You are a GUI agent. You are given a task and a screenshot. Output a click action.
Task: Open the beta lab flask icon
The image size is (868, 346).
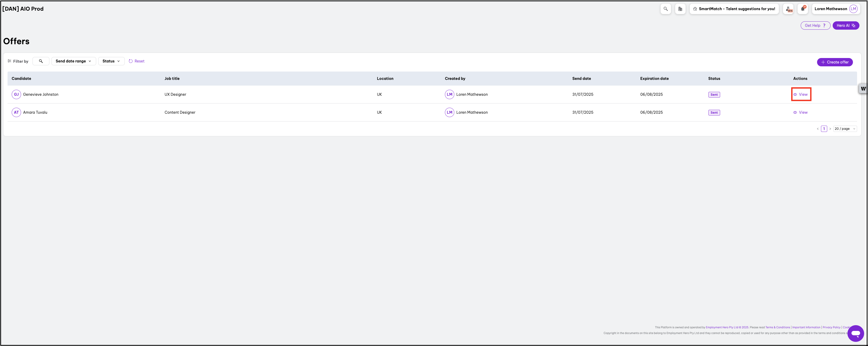coord(788,9)
